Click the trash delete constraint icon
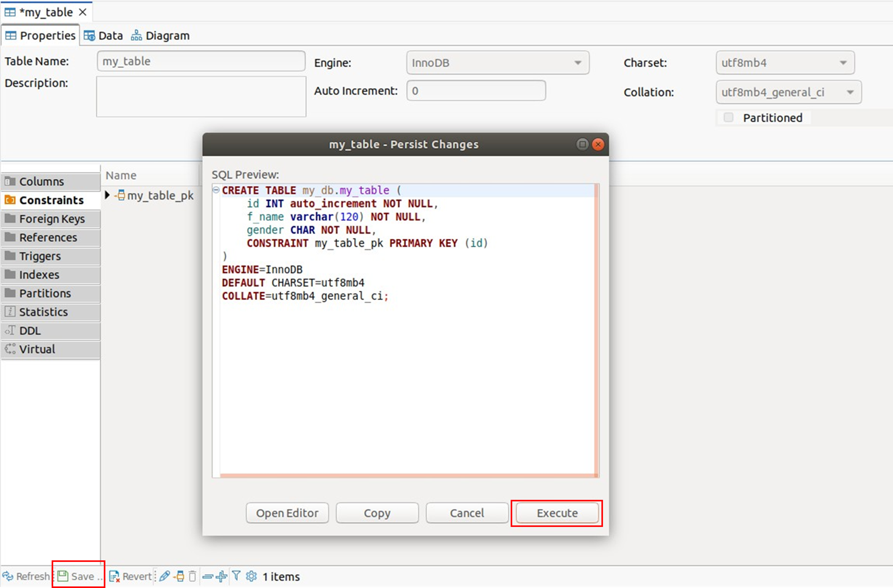The width and height of the screenshot is (893, 588). tap(192, 577)
